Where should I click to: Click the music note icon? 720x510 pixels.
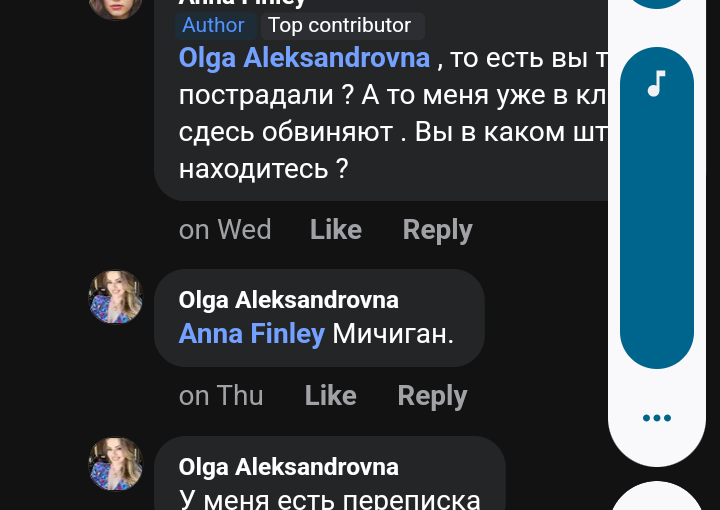pyautogui.click(x=656, y=84)
